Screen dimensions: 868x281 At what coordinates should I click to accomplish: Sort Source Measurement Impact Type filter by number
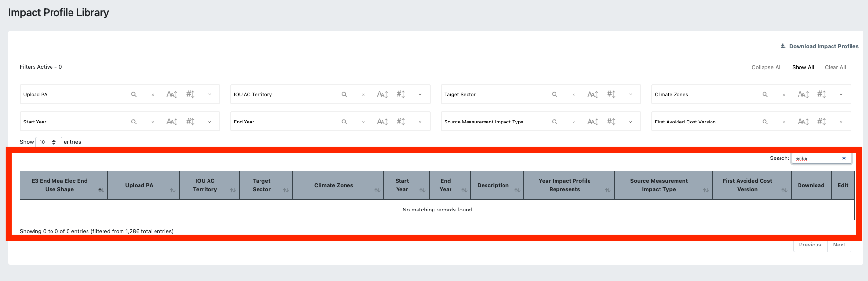611,122
